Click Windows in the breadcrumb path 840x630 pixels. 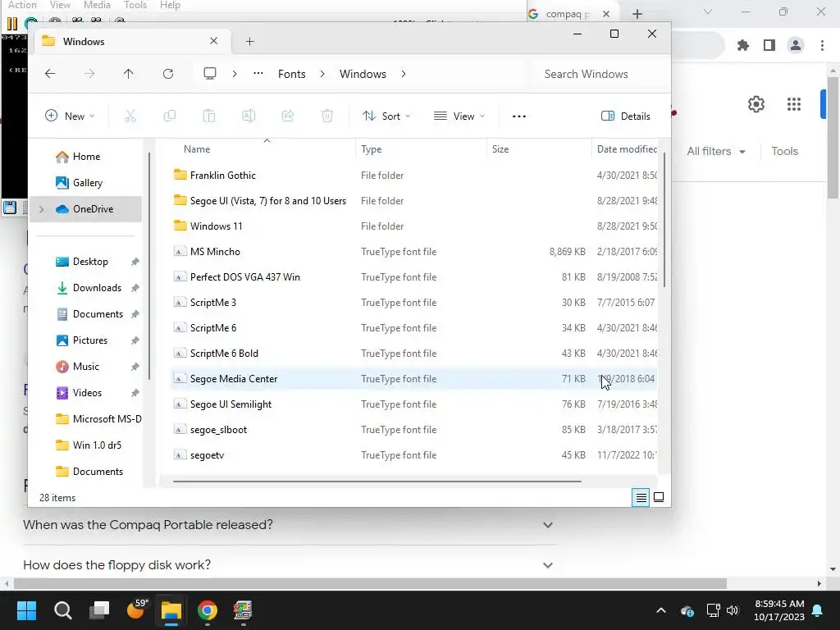click(363, 74)
